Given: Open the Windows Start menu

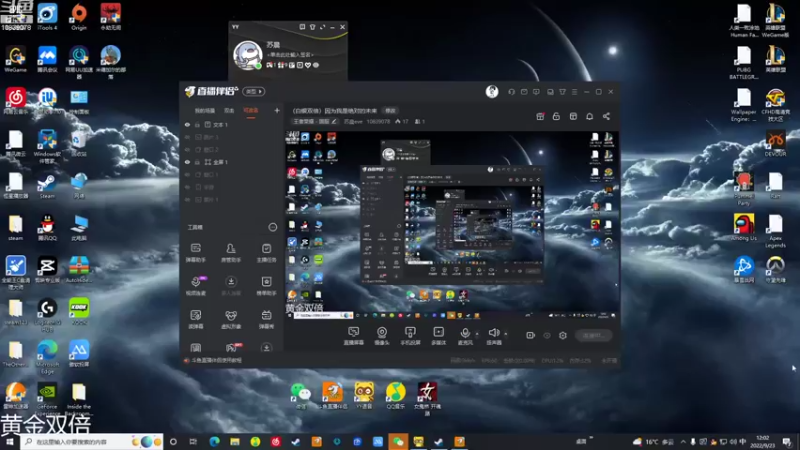Looking at the screenshot, I should pos(10,442).
